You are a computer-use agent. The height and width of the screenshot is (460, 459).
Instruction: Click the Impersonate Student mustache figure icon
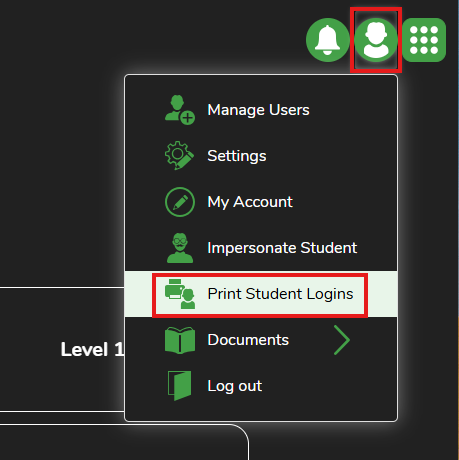tap(180, 248)
